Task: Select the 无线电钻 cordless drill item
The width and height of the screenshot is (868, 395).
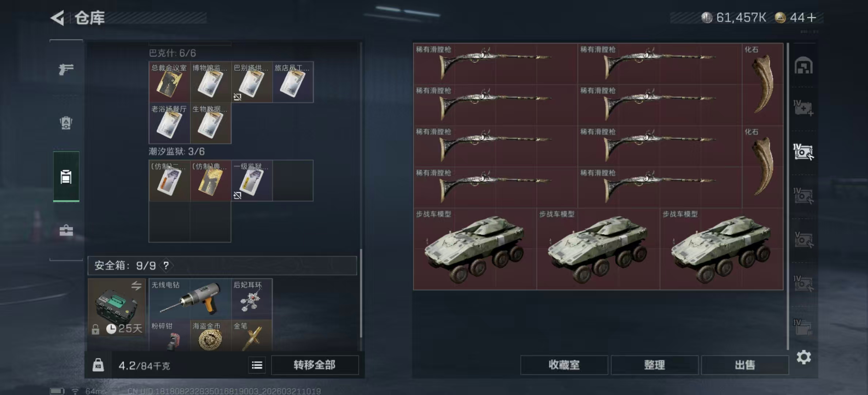Action: pyautogui.click(x=190, y=299)
